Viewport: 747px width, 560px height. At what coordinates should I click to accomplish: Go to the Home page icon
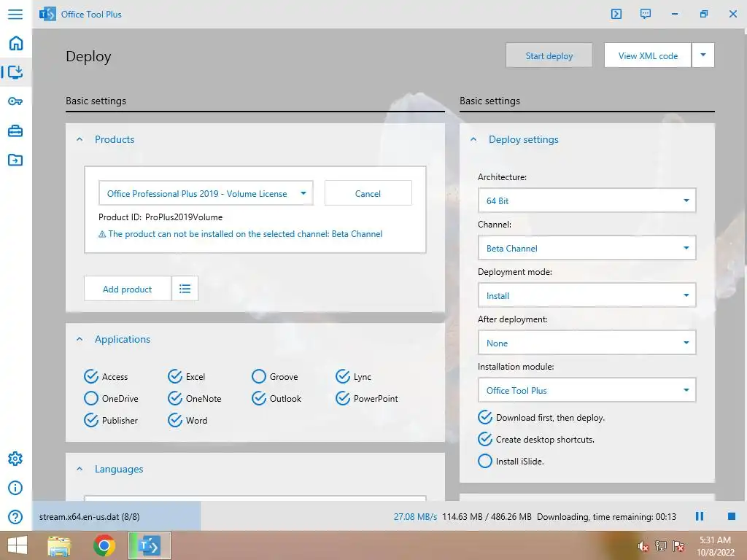[16, 43]
